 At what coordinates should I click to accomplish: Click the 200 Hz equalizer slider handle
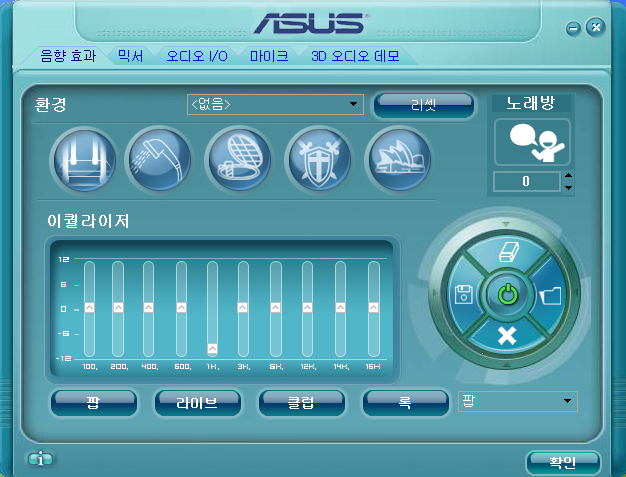118,307
